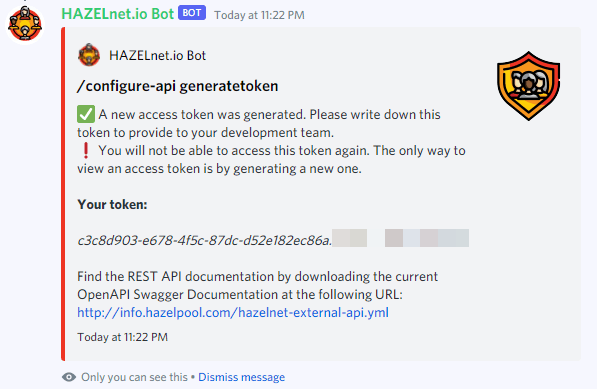Click the HAZELnet.io Bot profile avatar
The image size is (597, 392).
point(25,25)
